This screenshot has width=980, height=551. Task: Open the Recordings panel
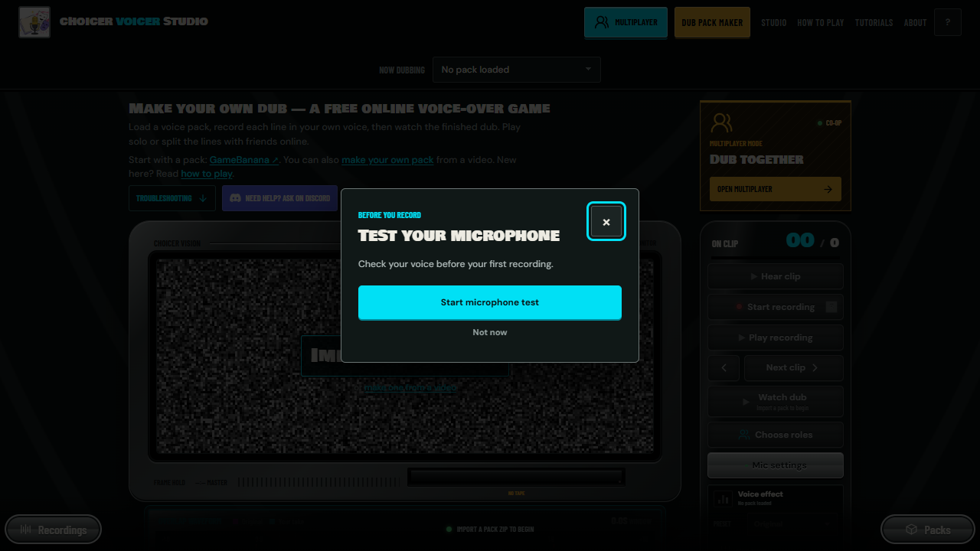click(53, 530)
